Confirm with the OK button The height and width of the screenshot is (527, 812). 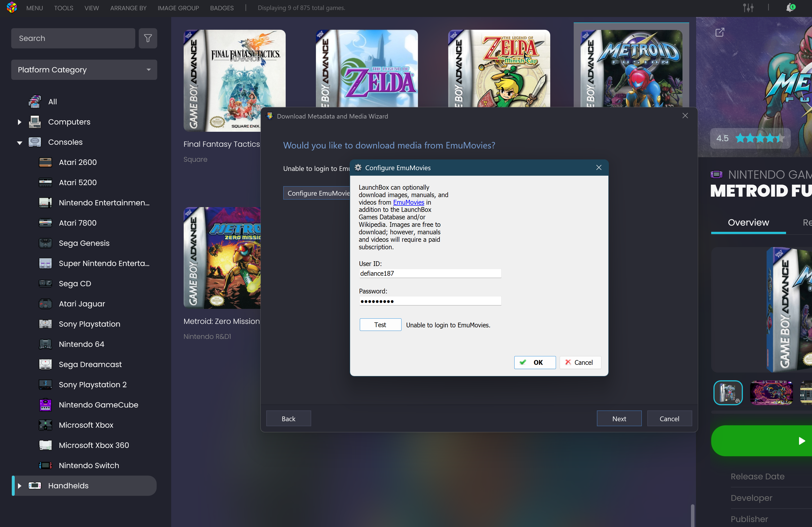click(535, 362)
